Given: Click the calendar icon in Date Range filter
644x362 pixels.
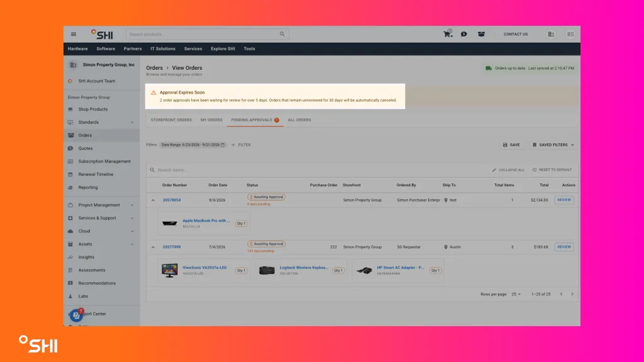Looking at the screenshot, I should [x=223, y=145].
